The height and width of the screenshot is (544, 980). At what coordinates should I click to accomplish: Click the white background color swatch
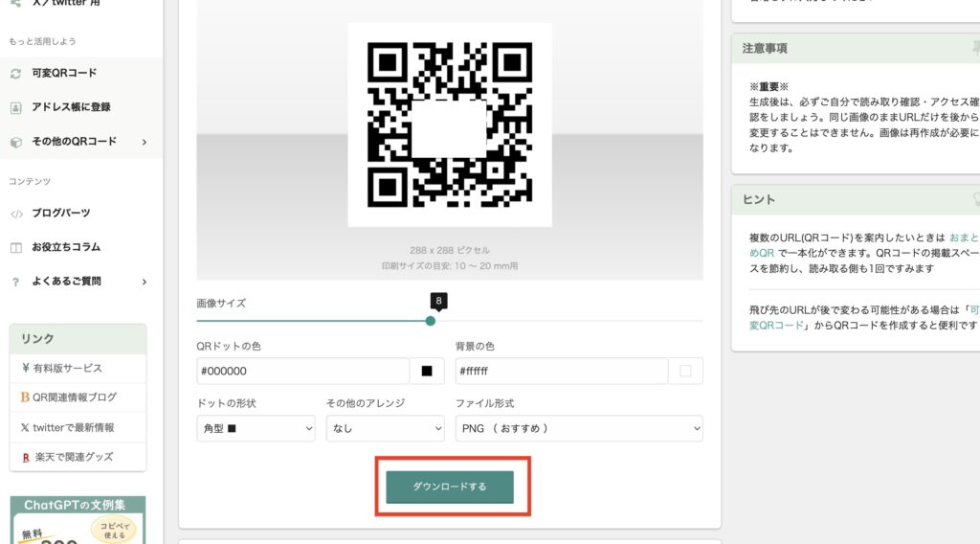(x=685, y=371)
